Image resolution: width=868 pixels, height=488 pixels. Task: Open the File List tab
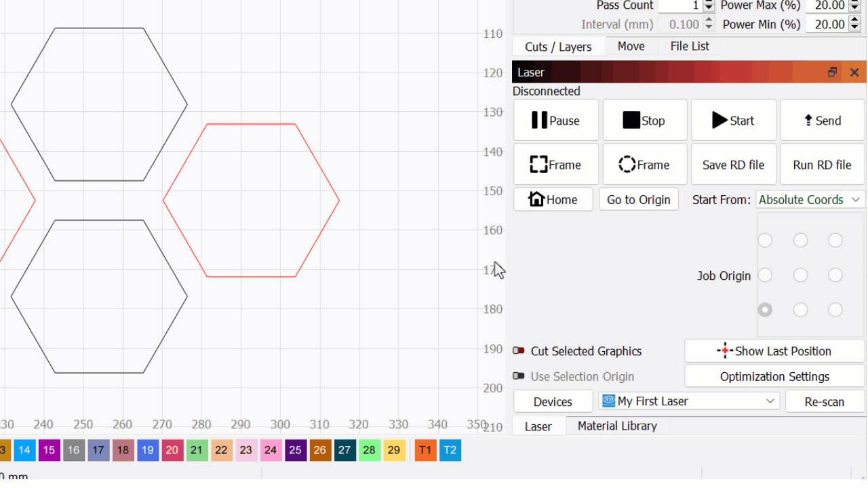coord(689,46)
